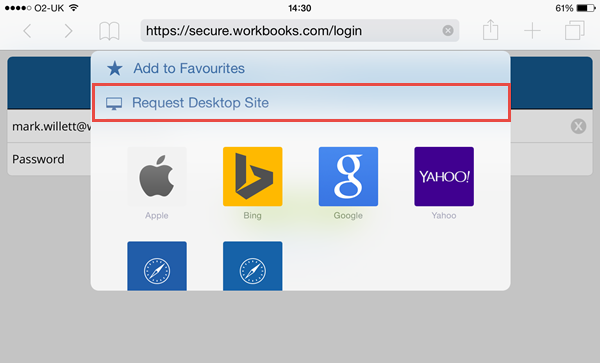The height and width of the screenshot is (363, 600).
Task: Tap the 14:30 clock in status bar
Action: click(x=300, y=8)
